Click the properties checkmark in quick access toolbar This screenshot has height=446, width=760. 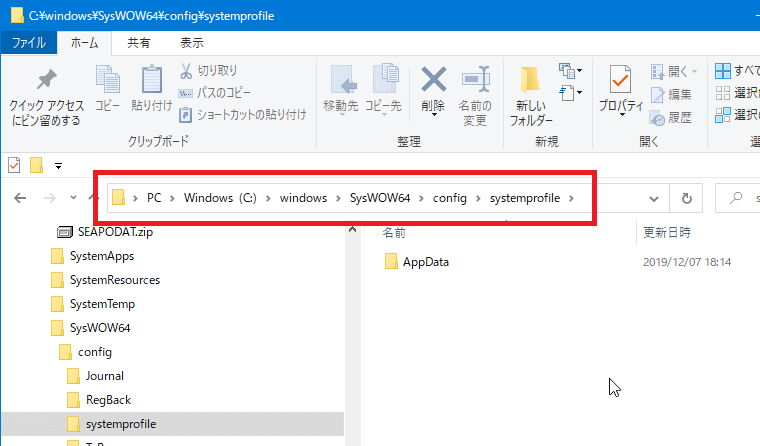[14, 165]
